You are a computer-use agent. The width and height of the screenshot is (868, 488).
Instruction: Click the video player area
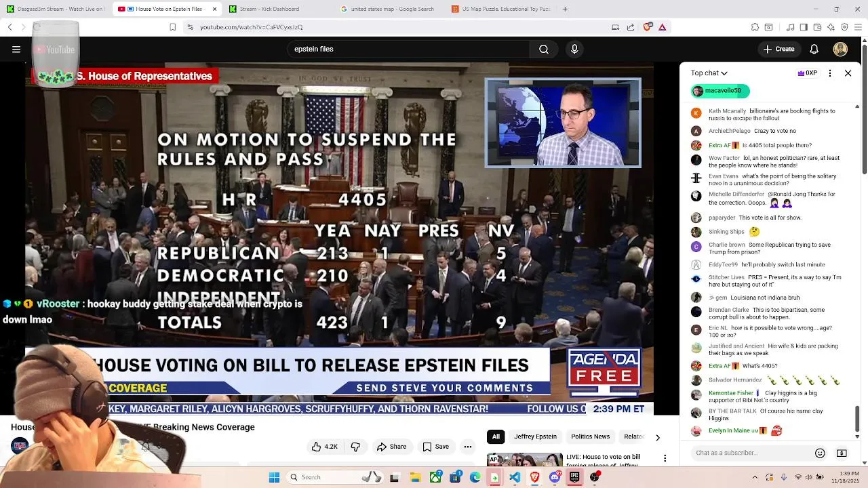tap(339, 239)
